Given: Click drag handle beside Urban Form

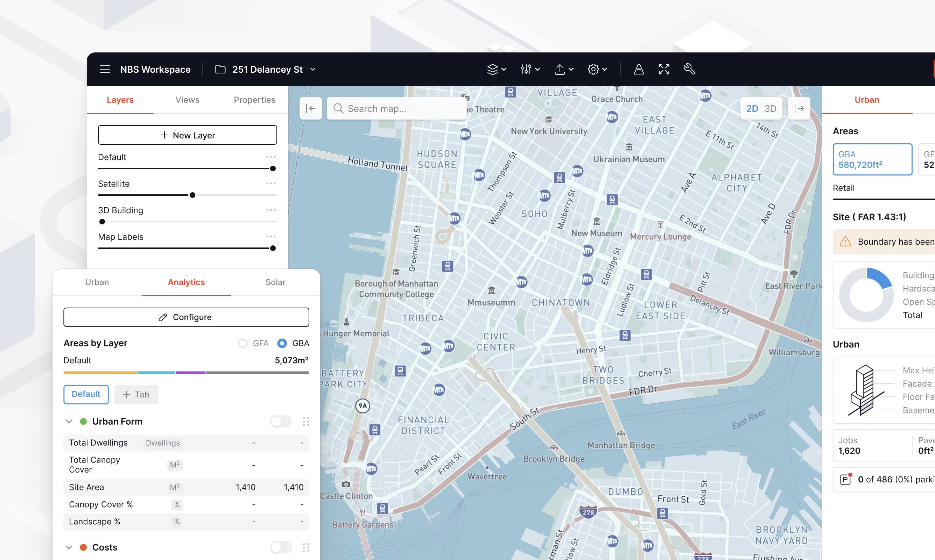Looking at the screenshot, I should click(x=306, y=422).
